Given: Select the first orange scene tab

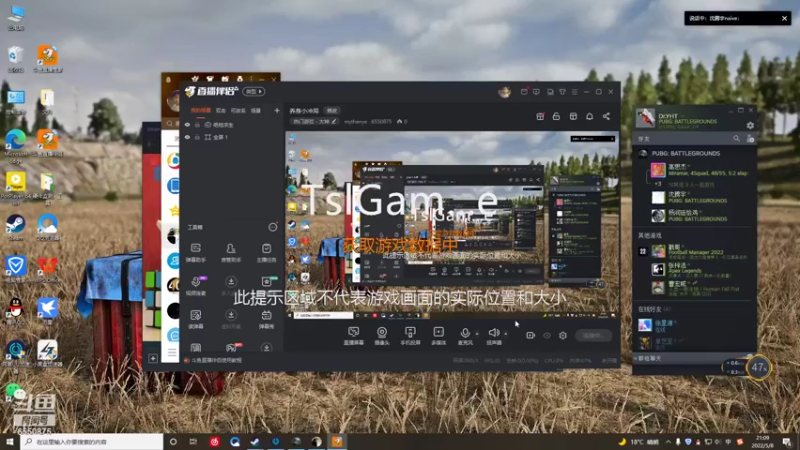Looking at the screenshot, I should [x=201, y=110].
